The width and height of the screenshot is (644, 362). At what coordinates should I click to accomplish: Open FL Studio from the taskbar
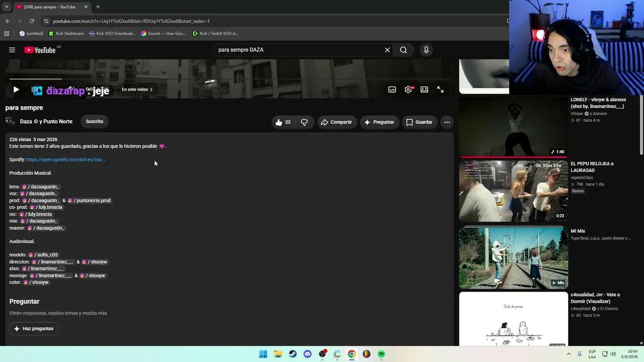tap(366, 354)
